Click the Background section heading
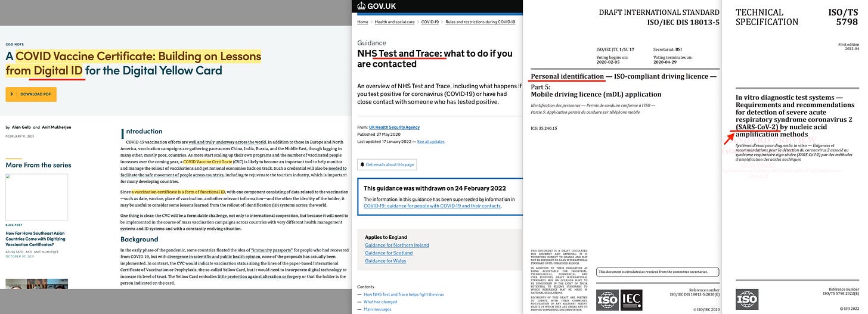The width and height of the screenshot is (868, 314). (x=139, y=239)
